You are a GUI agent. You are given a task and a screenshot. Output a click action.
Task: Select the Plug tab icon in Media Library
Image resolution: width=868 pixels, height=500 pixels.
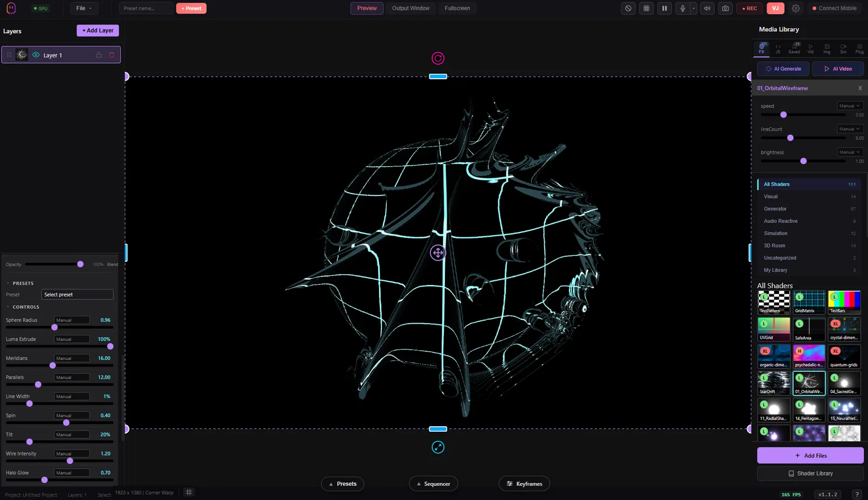pyautogui.click(x=859, y=48)
